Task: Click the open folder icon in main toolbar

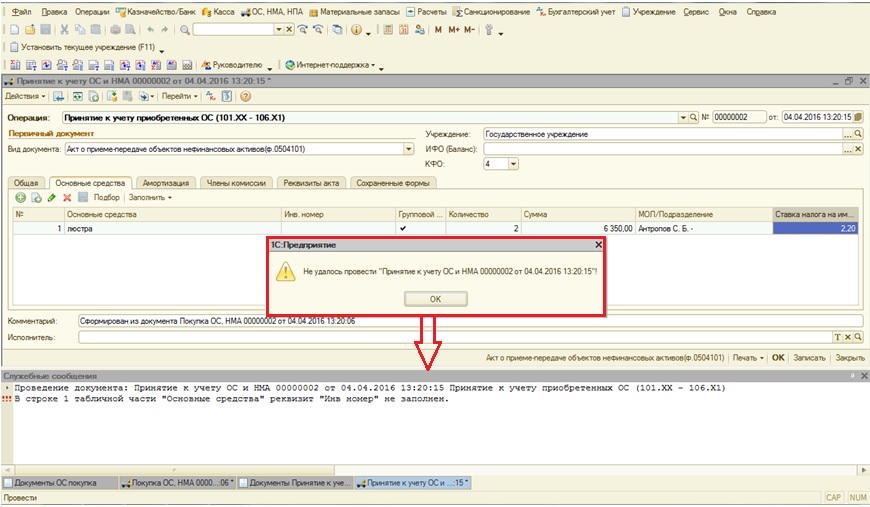Action: tap(30, 29)
